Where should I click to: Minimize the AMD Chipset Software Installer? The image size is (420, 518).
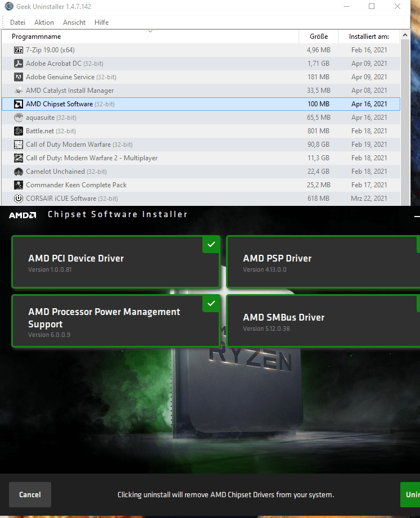417,216
